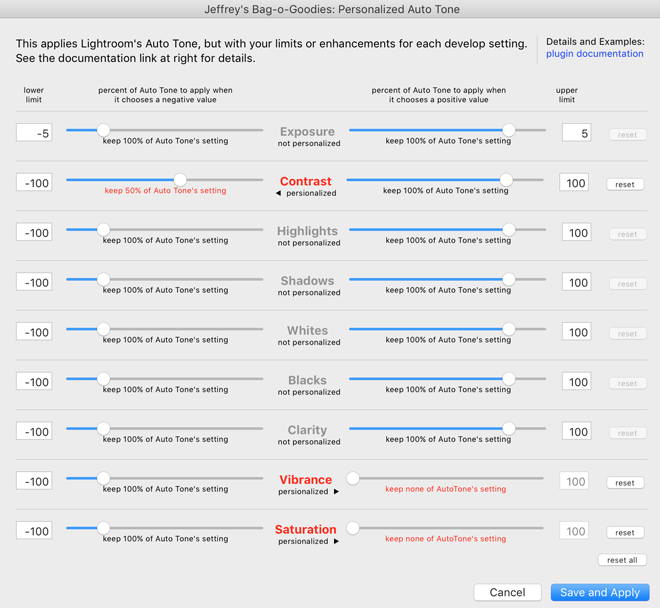This screenshot has height=608, width=660.
Task: Click the right arrow beside Vibrance personalized
Action: [336, 491]
